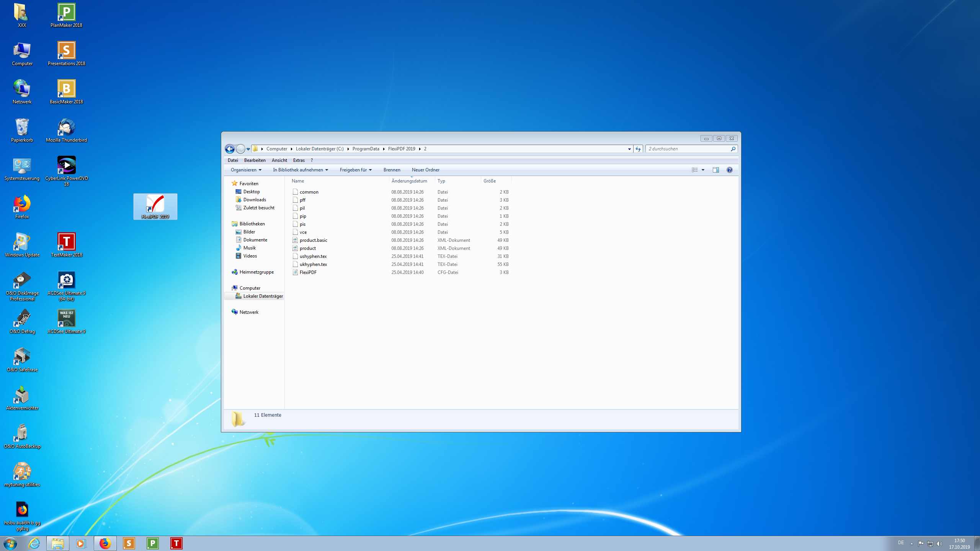Expand breadcrumb arrow after Computer
The image size is (980, 551).
pyautogui.click(x=291, y=149)
